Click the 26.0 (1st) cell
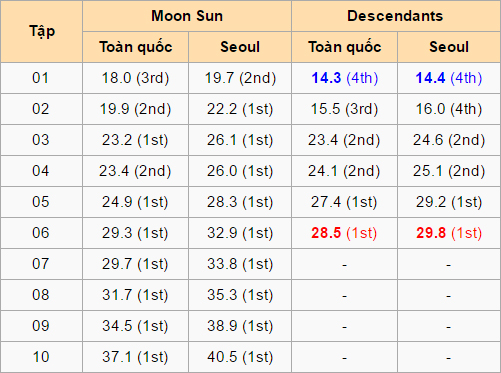 pos(240,171)
